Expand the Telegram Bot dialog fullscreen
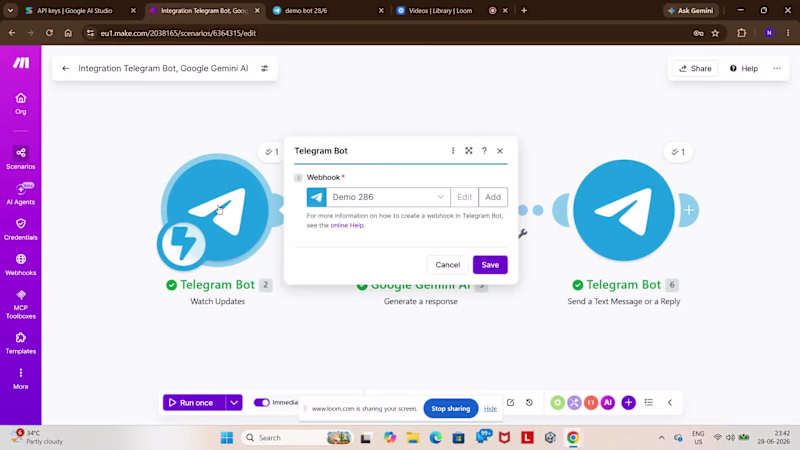 click(468, 151)
